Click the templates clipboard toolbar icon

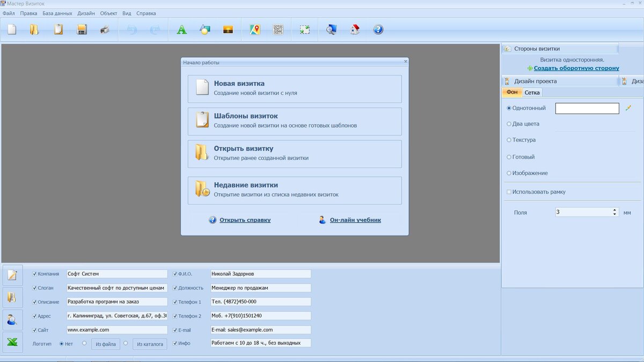point(58,29)
